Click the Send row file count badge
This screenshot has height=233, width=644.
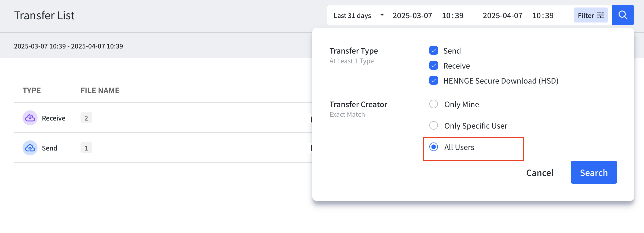click(86, 148)
